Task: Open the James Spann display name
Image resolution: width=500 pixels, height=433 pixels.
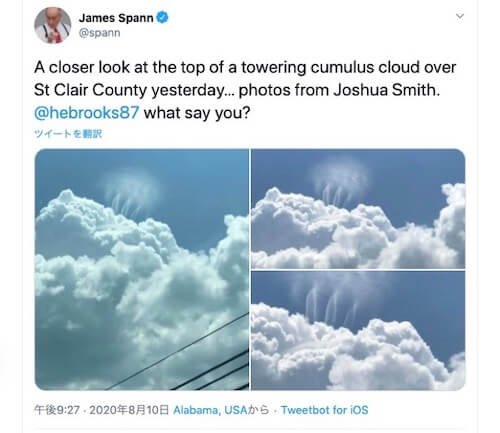Action: [116, 18]
